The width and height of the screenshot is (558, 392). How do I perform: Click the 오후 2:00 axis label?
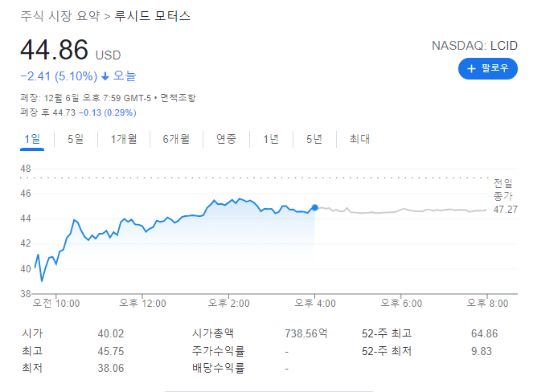229,303
